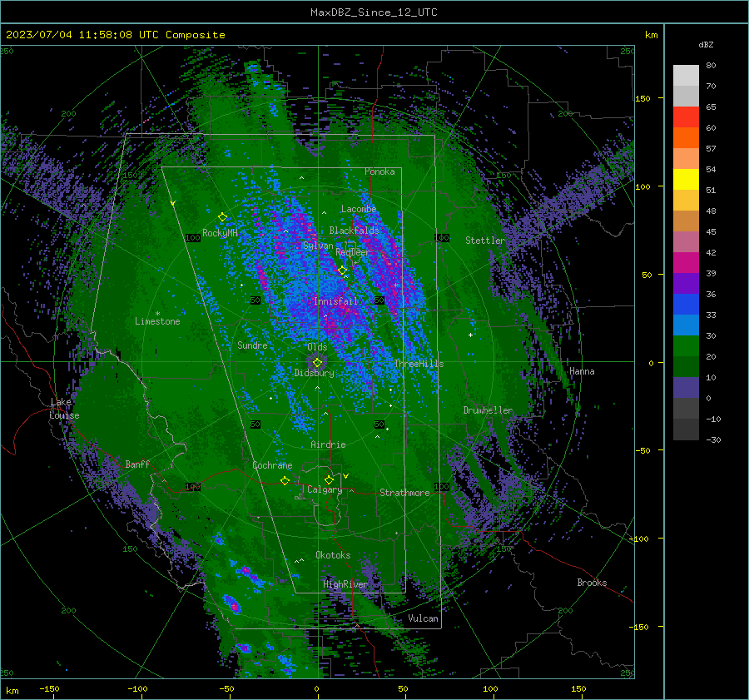Click the Lake Louise label
This screenshot has height=700, width=749.
tap(64, 409)
